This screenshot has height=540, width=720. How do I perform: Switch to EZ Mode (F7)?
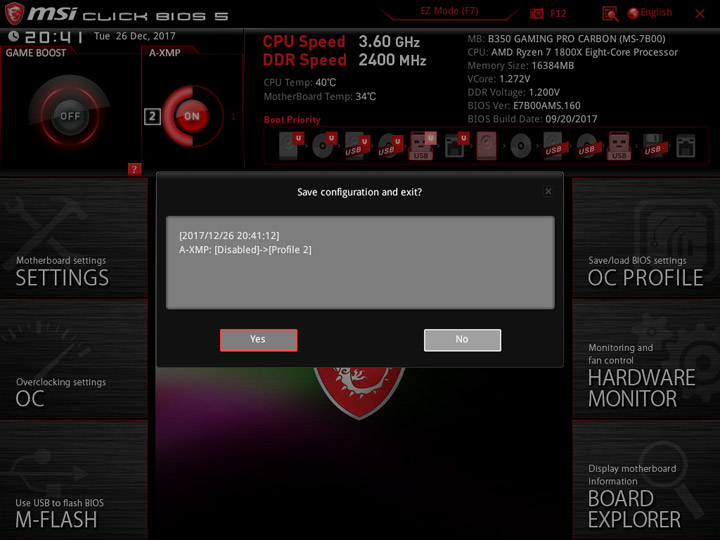tap(449, 11)
